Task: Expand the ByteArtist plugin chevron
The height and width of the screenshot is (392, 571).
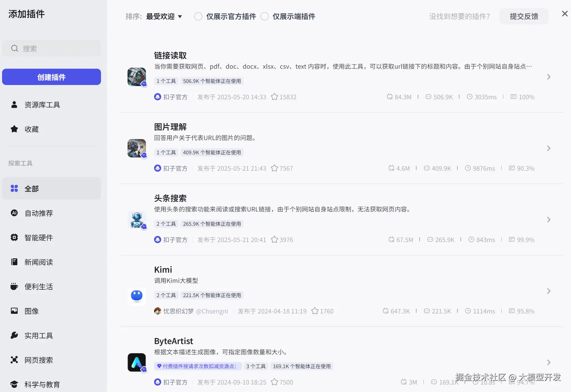Action: pos(549,362)
